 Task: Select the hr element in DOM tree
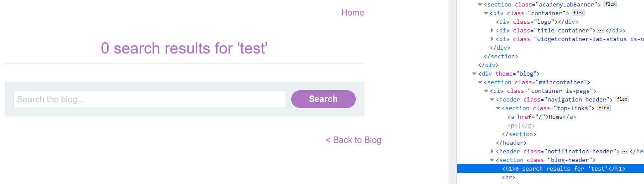point(508,177)
